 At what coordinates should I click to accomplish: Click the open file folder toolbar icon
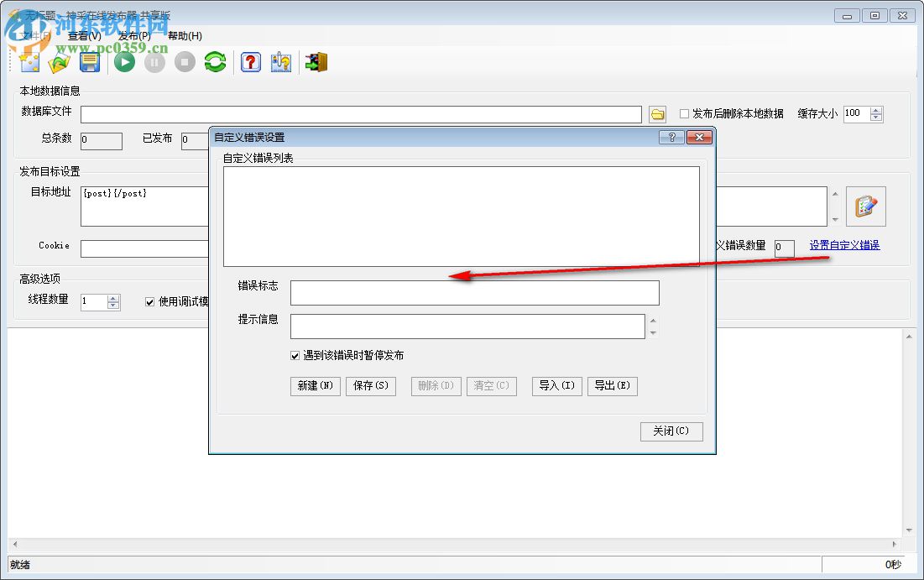coord(59,62)
